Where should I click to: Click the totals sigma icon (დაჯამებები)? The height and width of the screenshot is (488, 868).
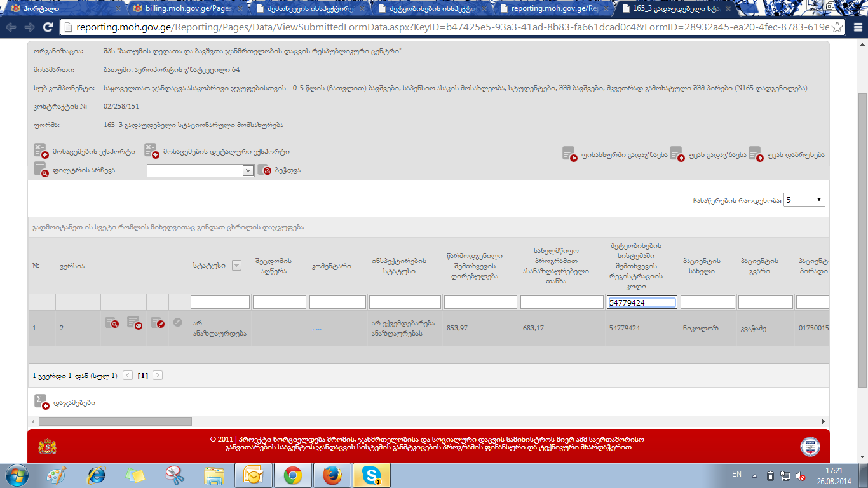point(41,402)
